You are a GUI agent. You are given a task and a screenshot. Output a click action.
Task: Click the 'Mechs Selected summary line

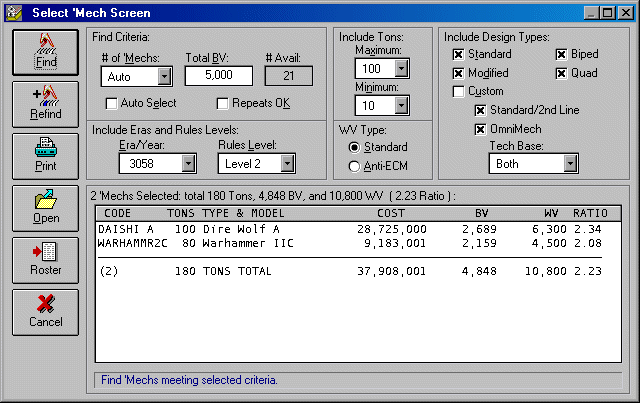(x=273, y=196)
